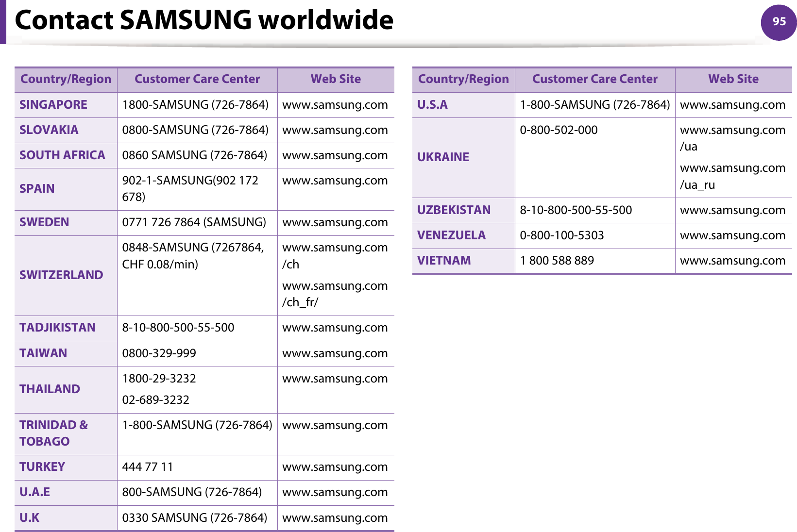Open Ukraine's www.samsung.com/ua link
The height and width of the screenshot is (532, 797).
(x=733, y=138)
